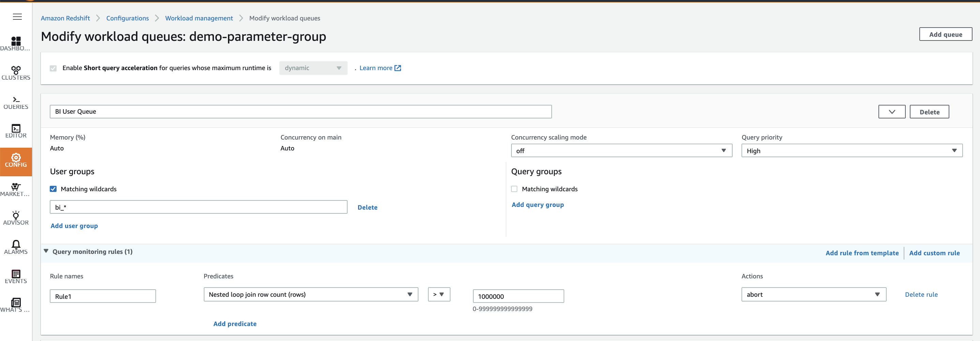Delete the BI User Queue

pos(930,112)
